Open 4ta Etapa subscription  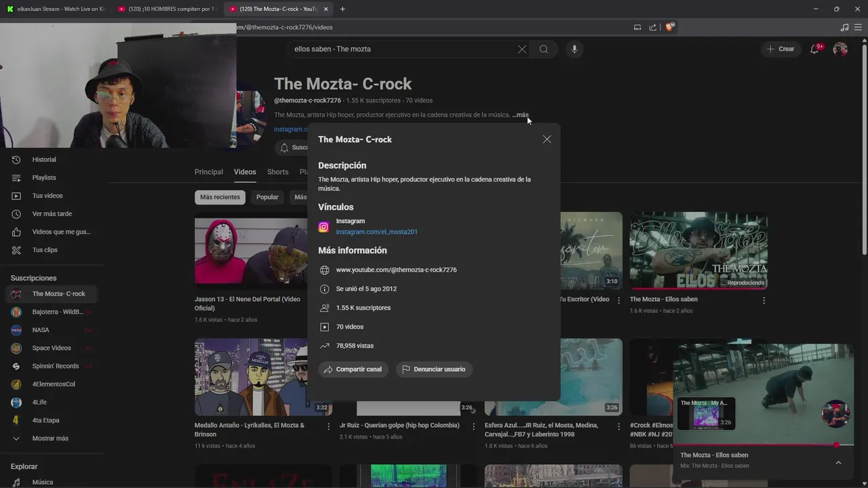[x=52, y=420]
